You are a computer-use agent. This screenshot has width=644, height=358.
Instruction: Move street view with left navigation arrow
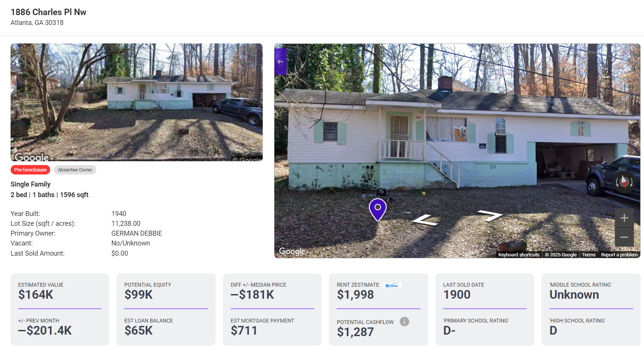[x=426, y=220]
